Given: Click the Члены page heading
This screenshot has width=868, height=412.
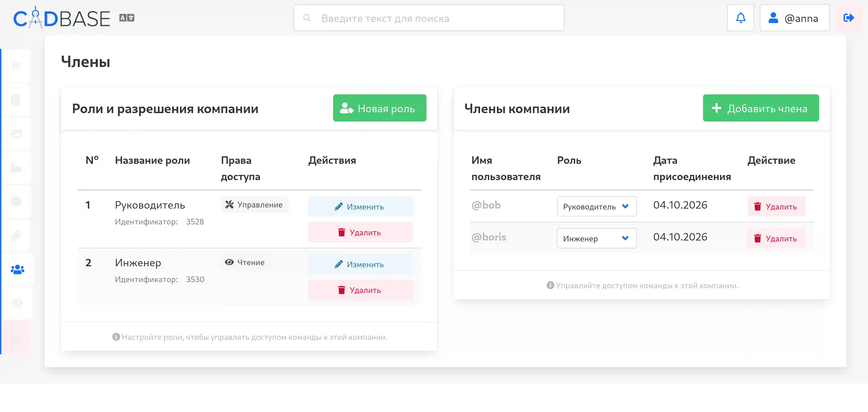Looking at the screenshot, I should tap(86, 62).
